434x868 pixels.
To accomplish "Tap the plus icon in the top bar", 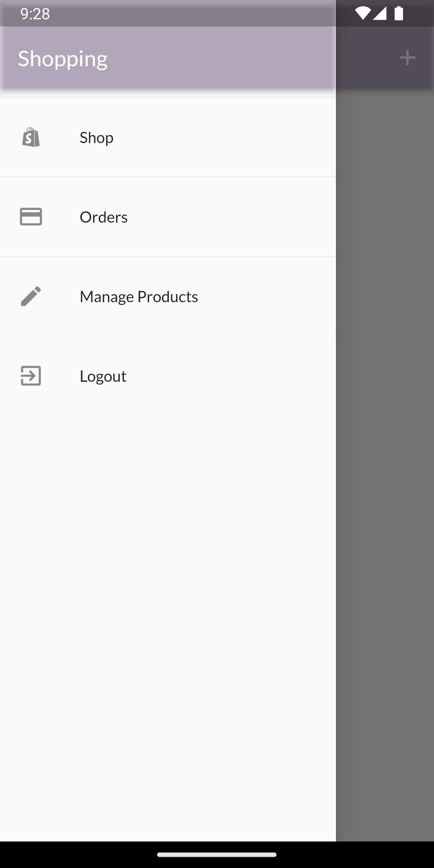I will pyautogui.click(x=407, y=57).
